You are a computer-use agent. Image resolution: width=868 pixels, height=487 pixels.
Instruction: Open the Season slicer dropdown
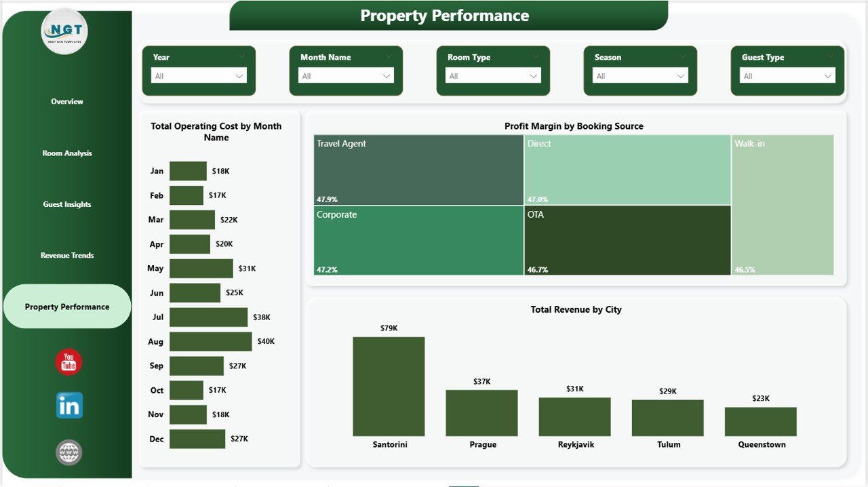pos(640,76)
